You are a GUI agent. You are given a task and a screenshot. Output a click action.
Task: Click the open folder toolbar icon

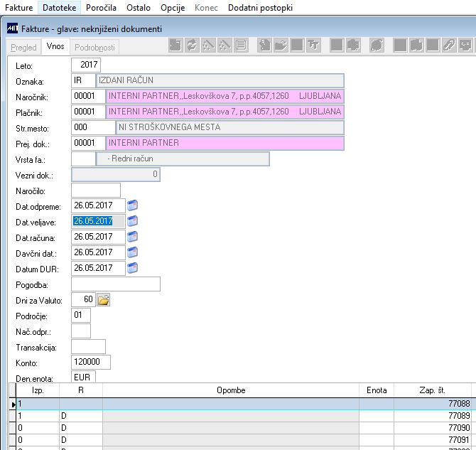[x=281, y=45]
